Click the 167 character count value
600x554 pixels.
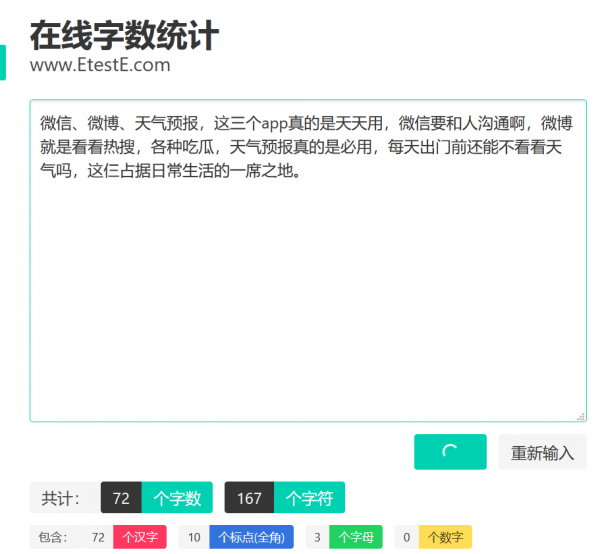249,497
